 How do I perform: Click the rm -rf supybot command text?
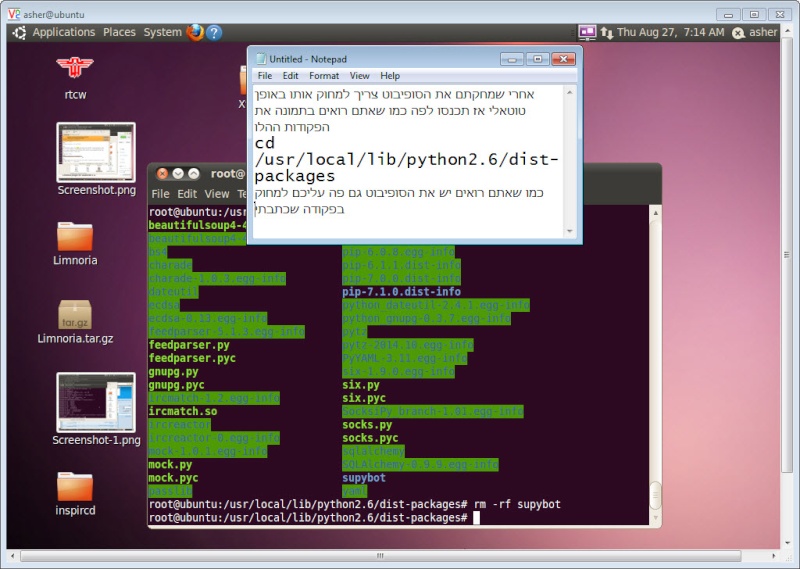click(x=517, y=505)
